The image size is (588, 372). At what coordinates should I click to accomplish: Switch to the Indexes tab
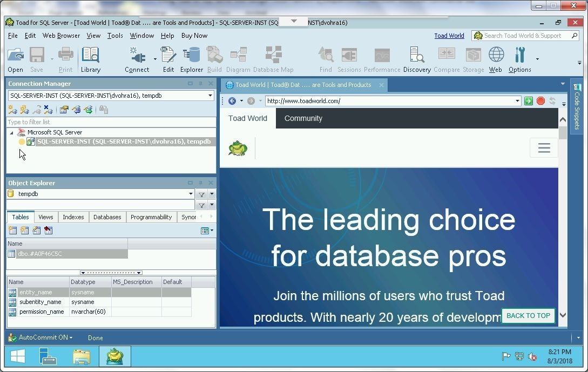click(x=73, y=217)
